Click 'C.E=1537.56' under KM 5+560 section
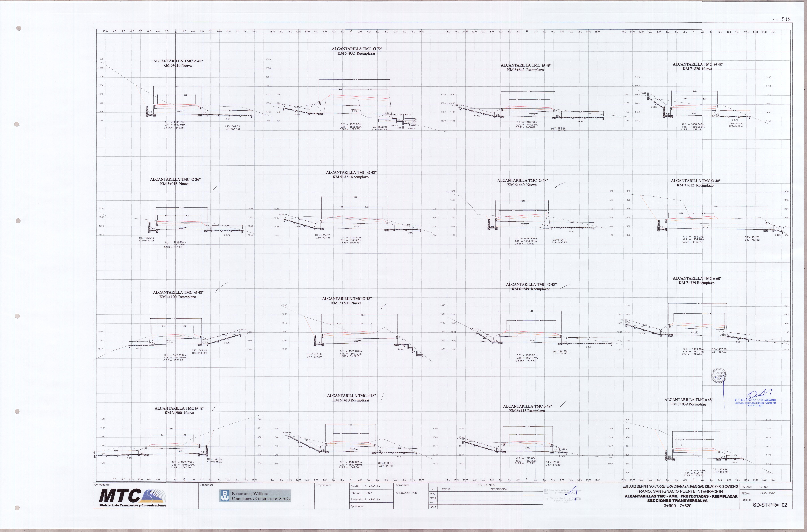 point(314,354)
